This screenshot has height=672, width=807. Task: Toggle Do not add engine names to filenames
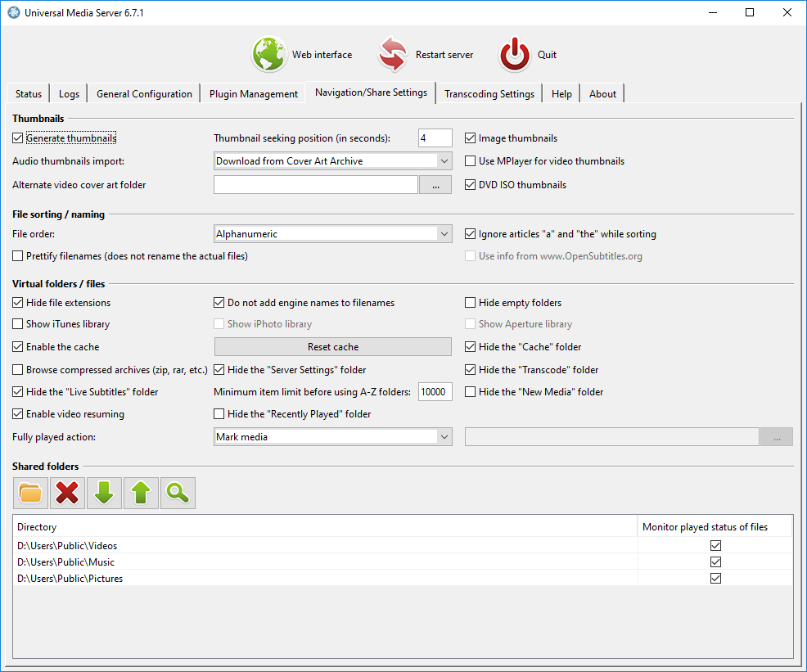pos(219,303)
